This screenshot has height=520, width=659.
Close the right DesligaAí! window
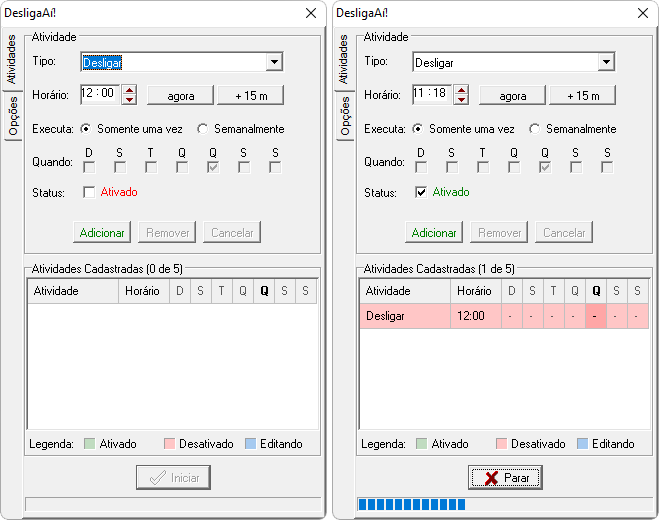coord(643,13)
